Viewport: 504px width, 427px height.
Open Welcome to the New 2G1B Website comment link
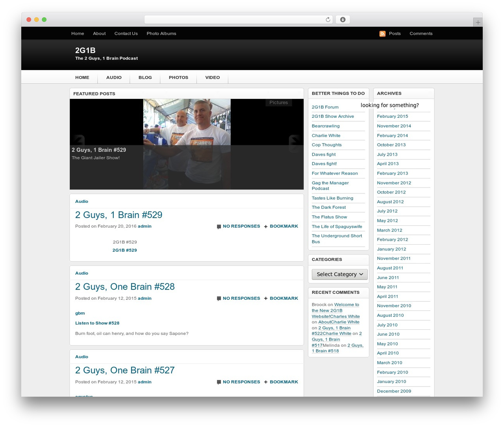coord(336,310)
